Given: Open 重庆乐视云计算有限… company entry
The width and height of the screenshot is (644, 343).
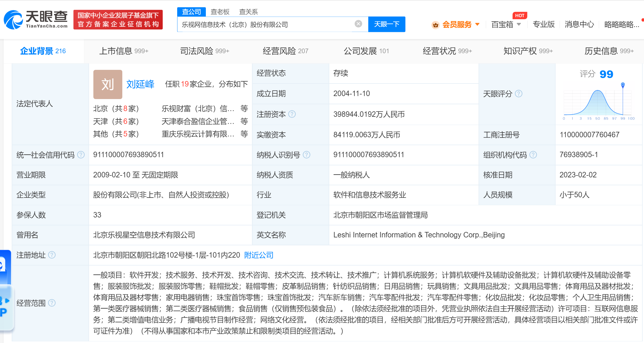Looking at the screenshot, I should (x=198, y=134).
